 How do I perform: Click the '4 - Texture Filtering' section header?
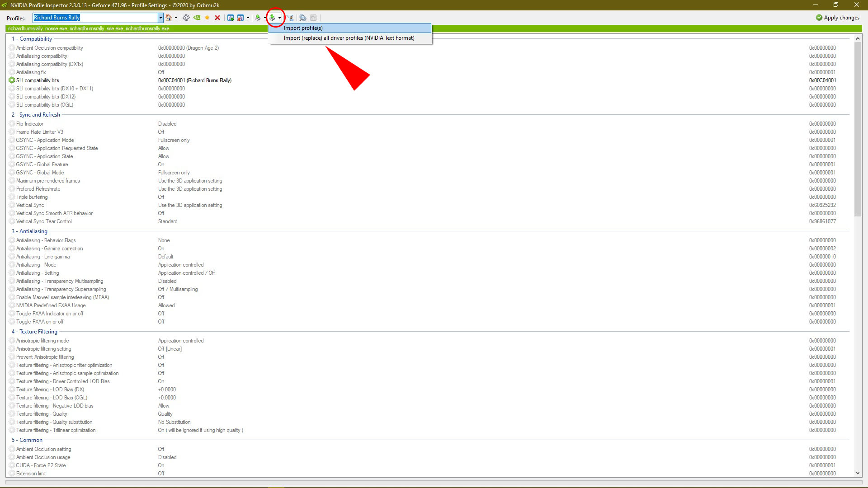(34, 332)
